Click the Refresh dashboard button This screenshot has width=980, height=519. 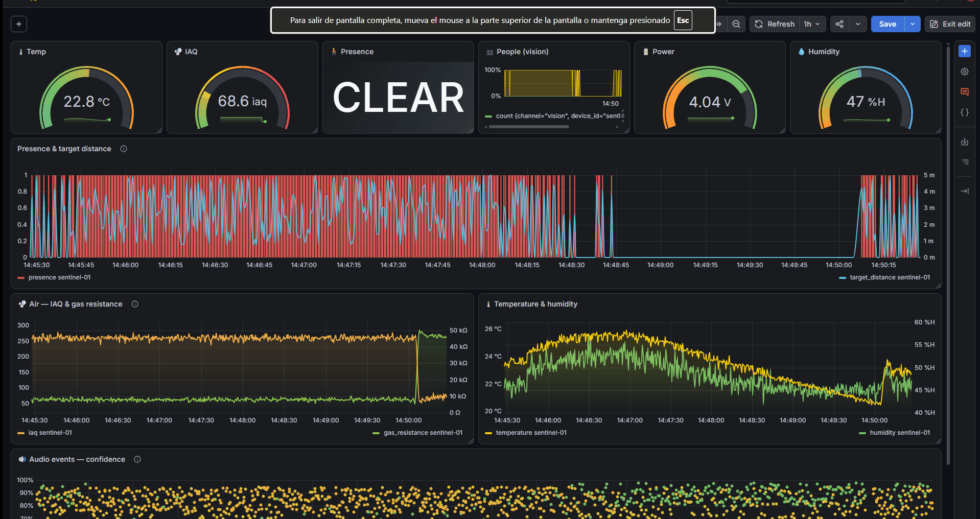click(775, 24)
